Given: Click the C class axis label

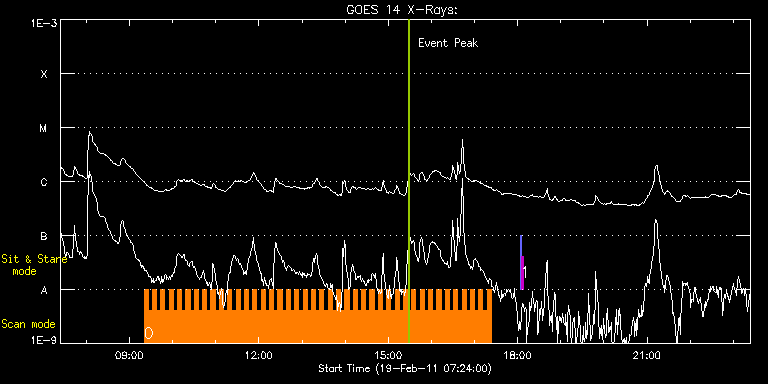Looking at the screenshot, I should coord(44,182).
